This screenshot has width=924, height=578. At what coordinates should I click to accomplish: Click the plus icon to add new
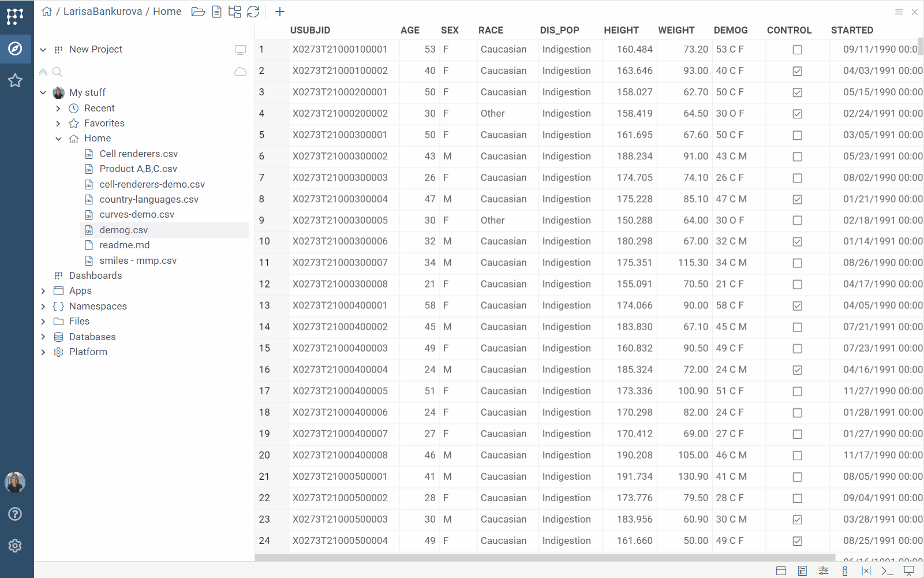[280, 12]
